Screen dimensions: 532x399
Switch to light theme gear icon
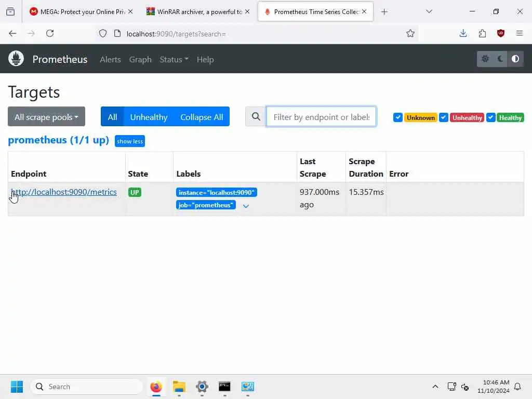(485, 59)
